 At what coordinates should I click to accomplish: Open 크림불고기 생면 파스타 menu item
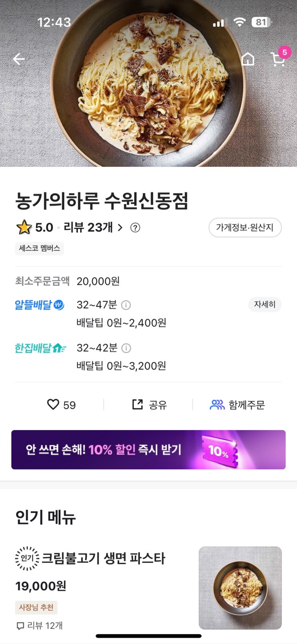pyautogui.click(x=103, y=558)
